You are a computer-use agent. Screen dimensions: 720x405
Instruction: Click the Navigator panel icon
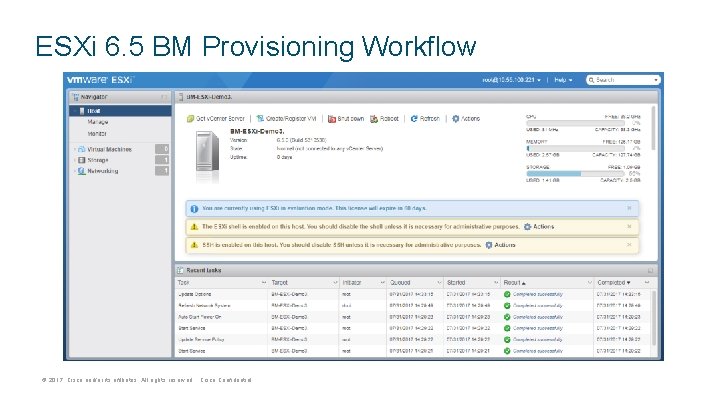point(76,97)
